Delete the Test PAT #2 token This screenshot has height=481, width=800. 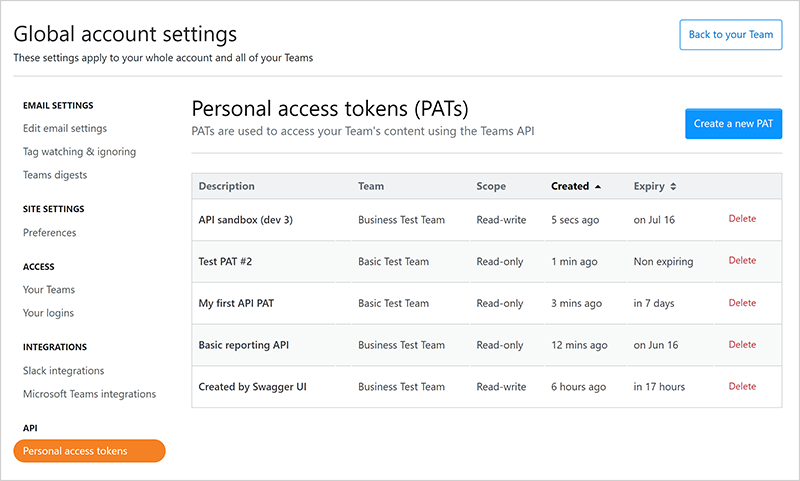tap(742, 261)
